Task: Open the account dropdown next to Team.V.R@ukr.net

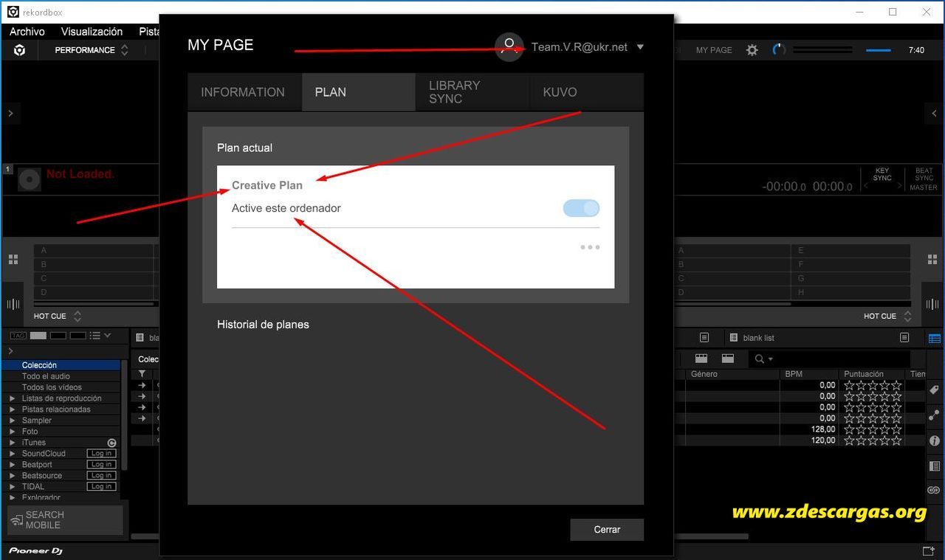Action: [640, 47]
